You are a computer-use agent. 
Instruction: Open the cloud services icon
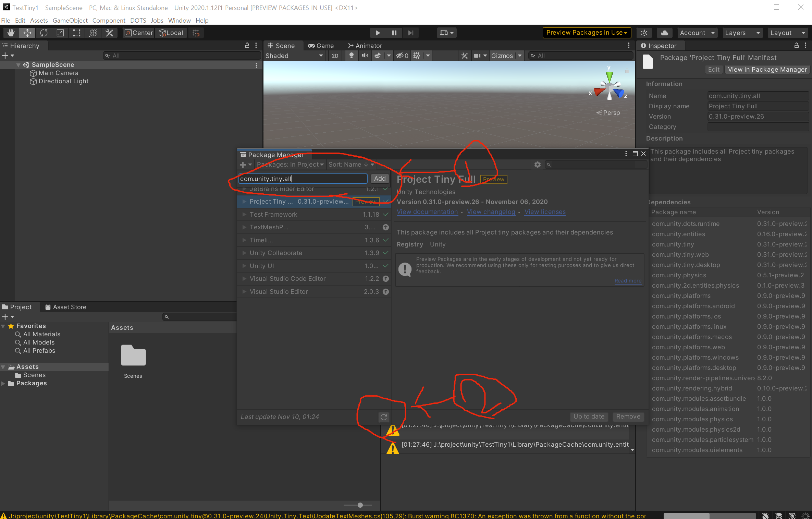tap(664, 33)
